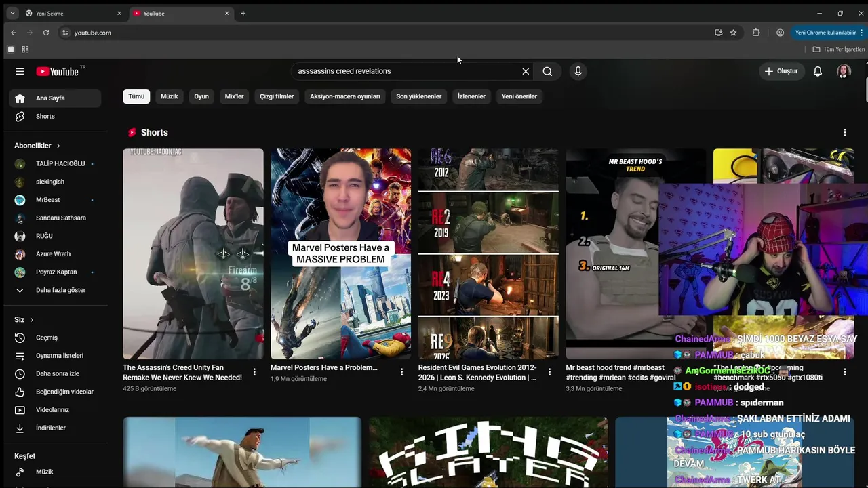Screen dimensions: 868x488
Task: Open Poyraz Kaptan channel subscription
Action: coord(55,272)
